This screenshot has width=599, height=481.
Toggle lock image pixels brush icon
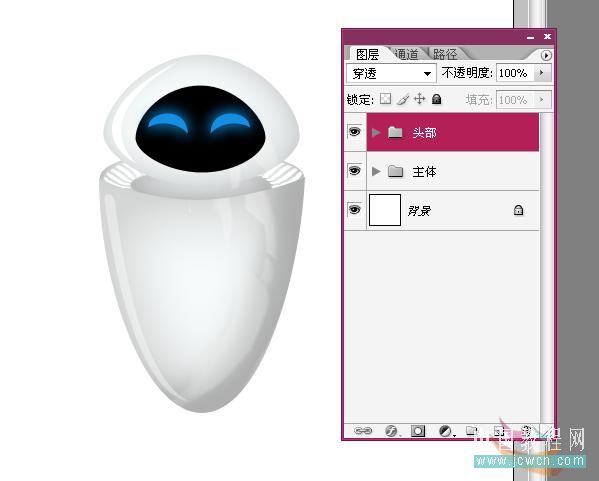tap(403, 99)
